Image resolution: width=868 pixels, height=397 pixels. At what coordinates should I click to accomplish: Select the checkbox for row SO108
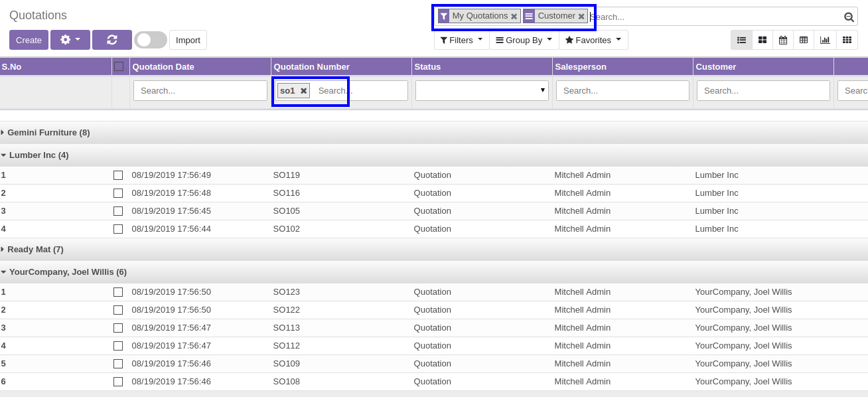(118, 382)
